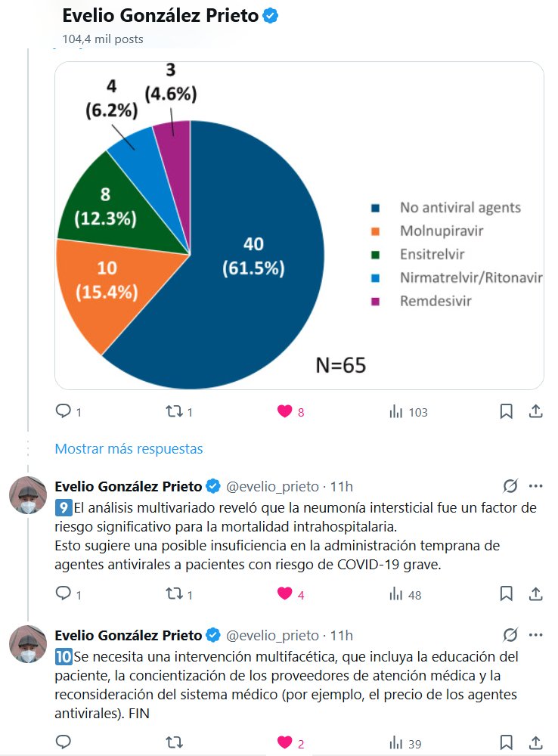558x756 pixels.
Task: Click the avatar on post 10
Action: [x=28, y=644]
